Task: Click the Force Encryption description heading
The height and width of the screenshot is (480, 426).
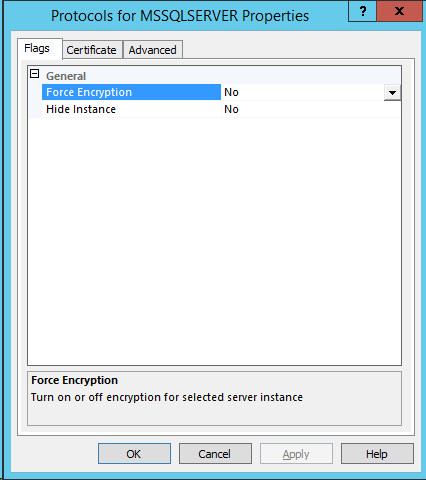Action: tap(74, 380)
